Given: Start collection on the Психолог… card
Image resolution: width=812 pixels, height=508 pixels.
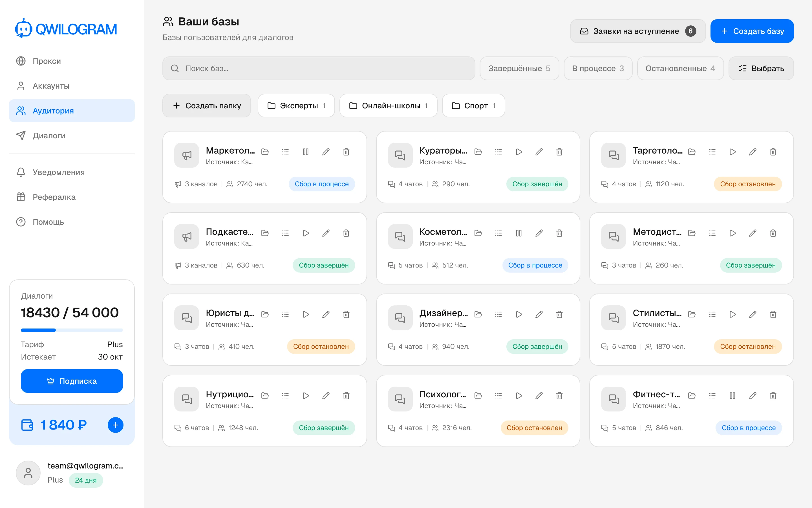Looking at the screenshot, I should point(519,396).
